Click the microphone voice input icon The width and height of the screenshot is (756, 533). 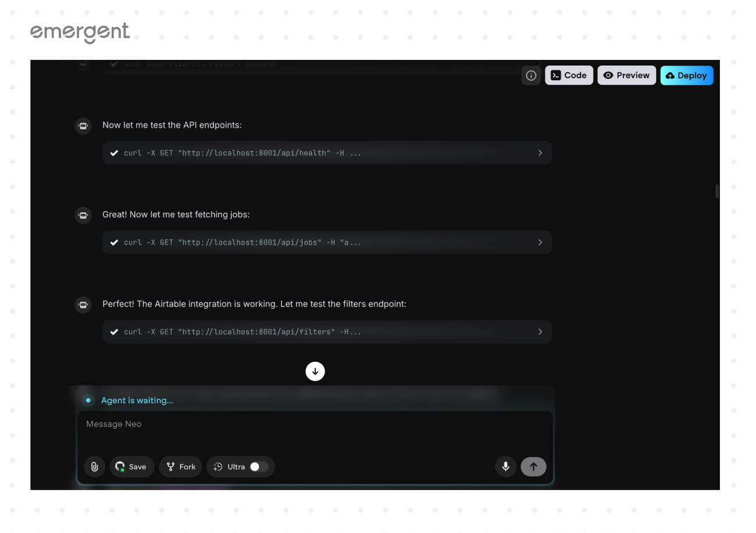(x=505, y=467)
